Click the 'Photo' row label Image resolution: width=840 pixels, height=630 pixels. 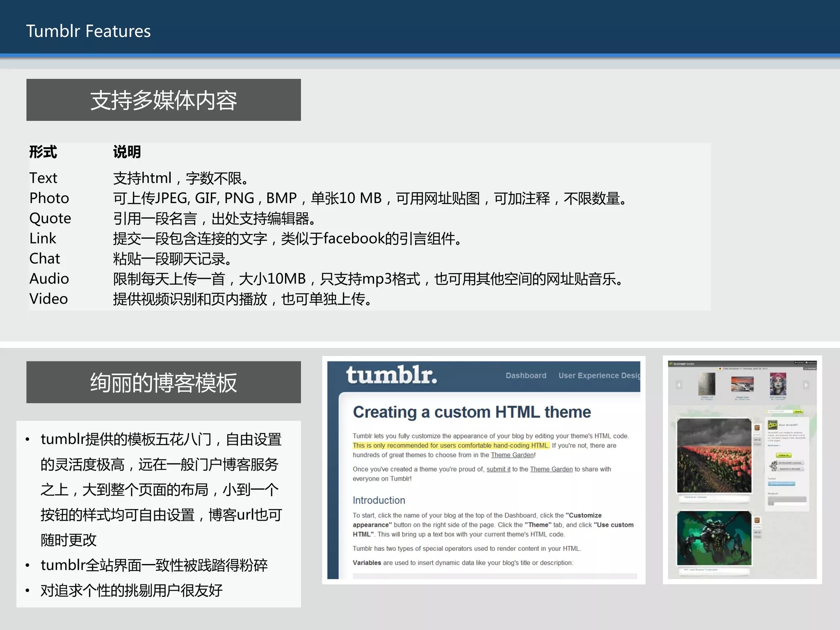point(49,198)
